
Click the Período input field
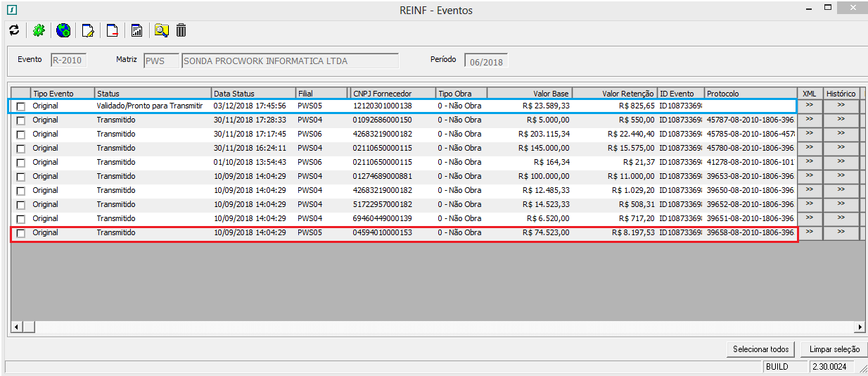click(485, 61)
